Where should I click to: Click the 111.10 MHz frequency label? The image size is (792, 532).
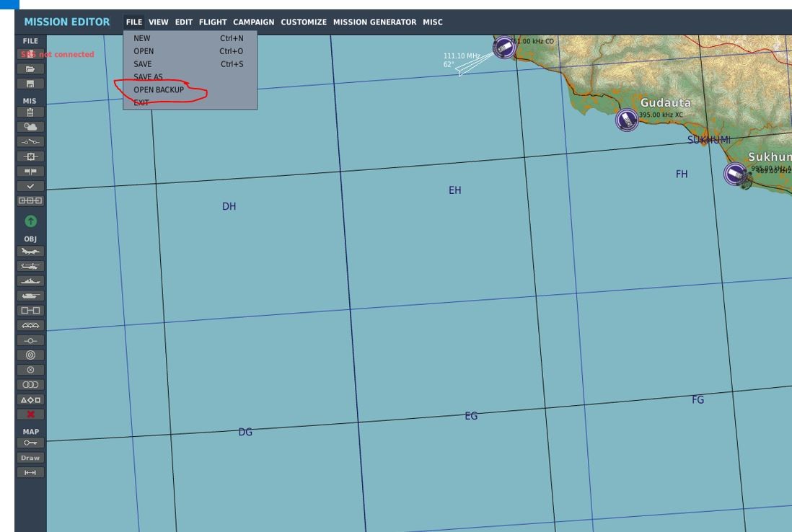tap(462, 56)
